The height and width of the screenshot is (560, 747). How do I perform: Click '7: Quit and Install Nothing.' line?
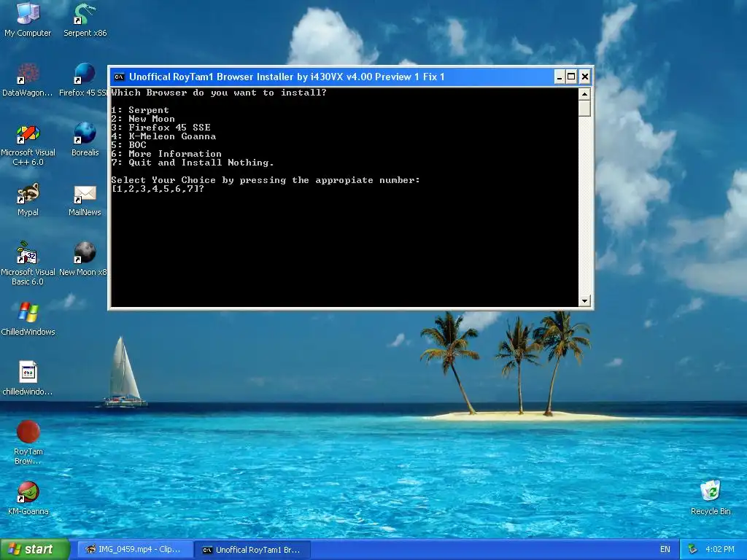193,163
